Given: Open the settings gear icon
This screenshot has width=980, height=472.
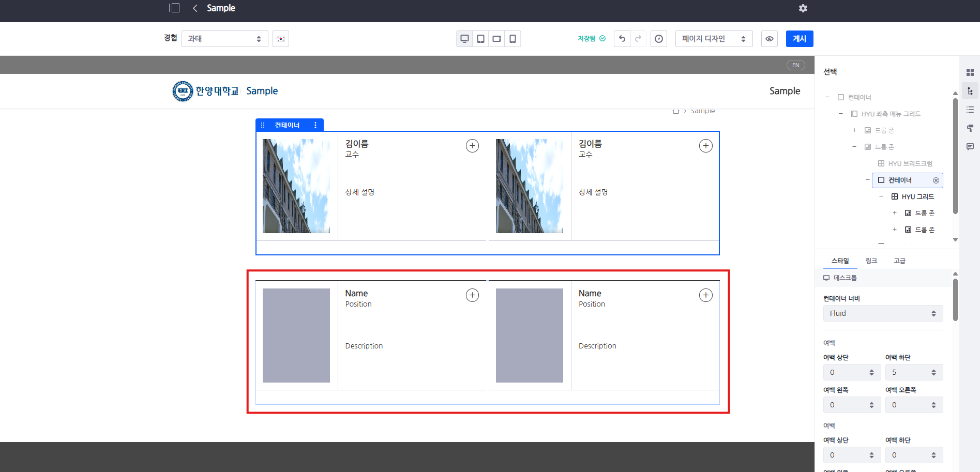Looking at the screenshot, I should click(x=803, y=8).
